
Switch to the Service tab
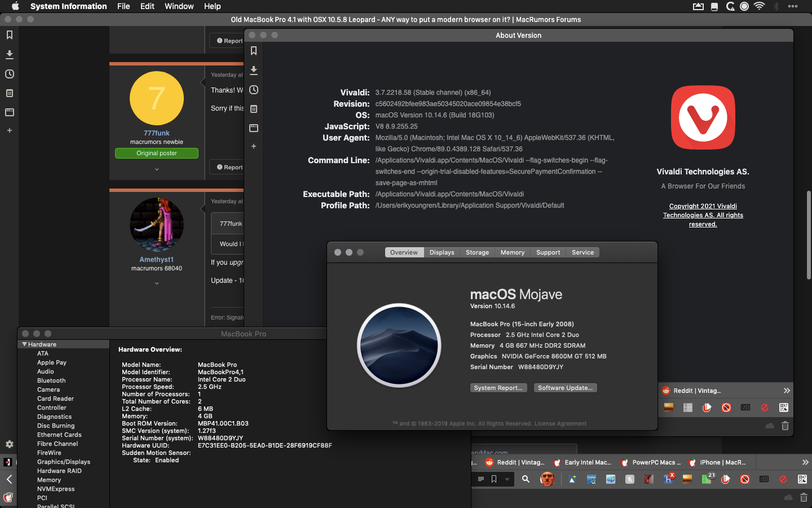[582, 252]
